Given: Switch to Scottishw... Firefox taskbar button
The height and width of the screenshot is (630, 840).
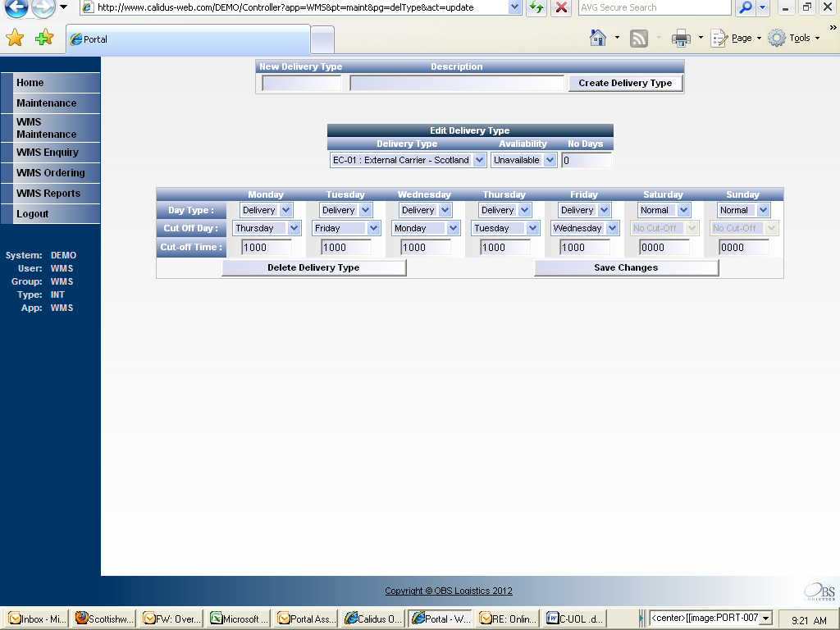Looking at the screenshot, I should pyautogui.click(x=104, y=619).
